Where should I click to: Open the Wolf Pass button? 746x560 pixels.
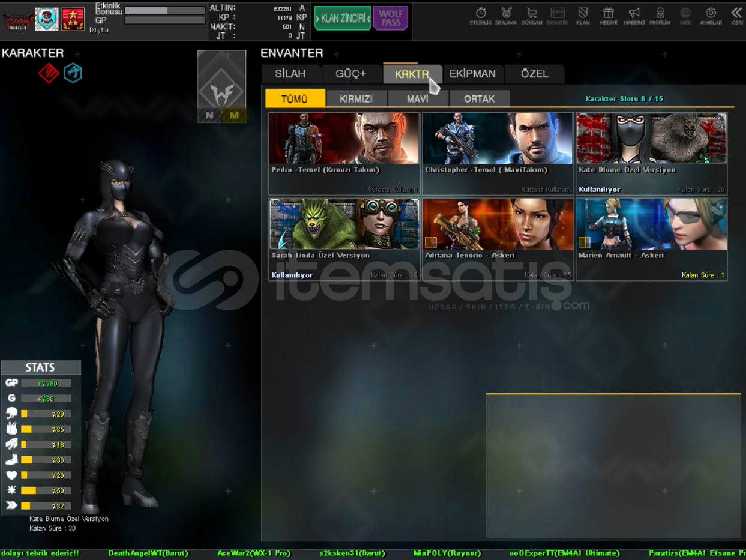pyautogui.click(x=390, y=18)
